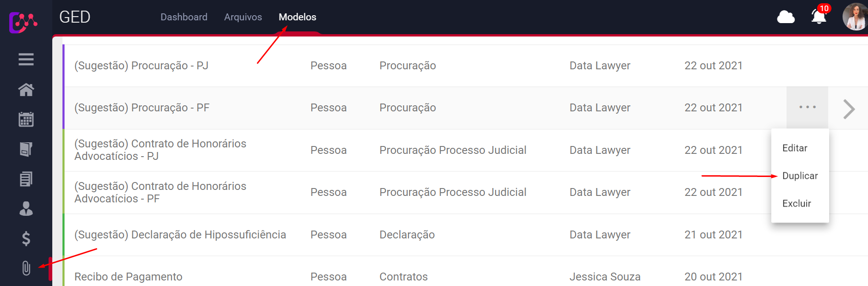The image size is (868, 286).
Task: Open the Recibo de Pagamento template
Action: (128, 277)
